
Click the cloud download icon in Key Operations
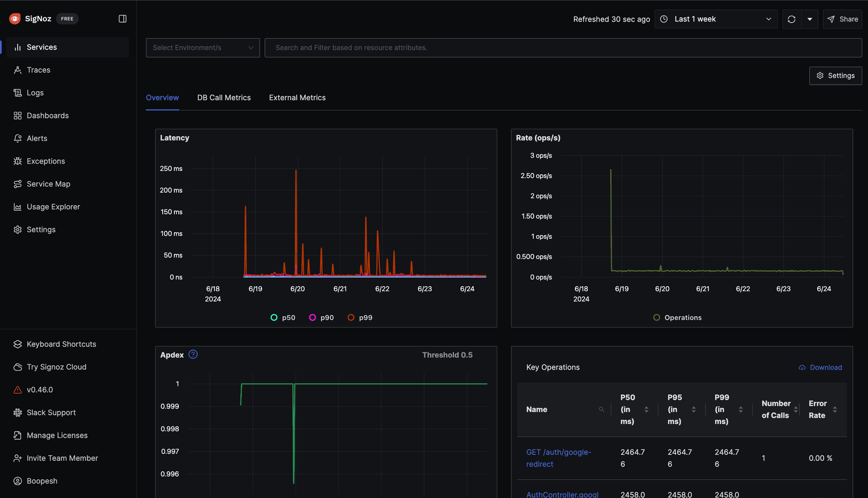802,367
